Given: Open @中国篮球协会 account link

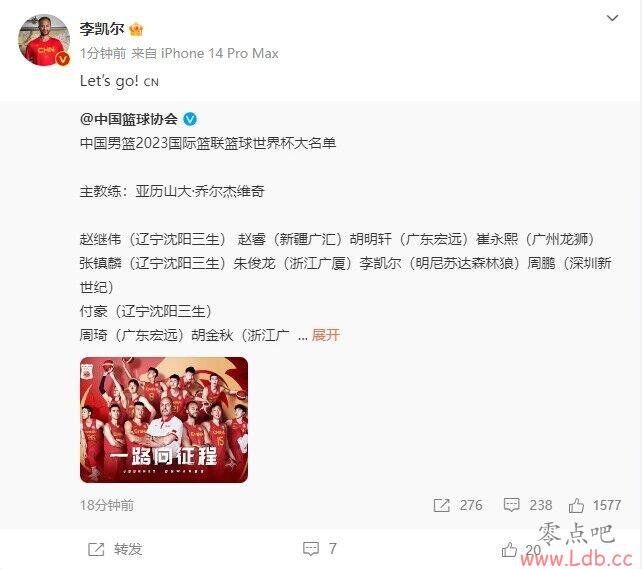Looking at the screenshot, I should pos(129,119).
